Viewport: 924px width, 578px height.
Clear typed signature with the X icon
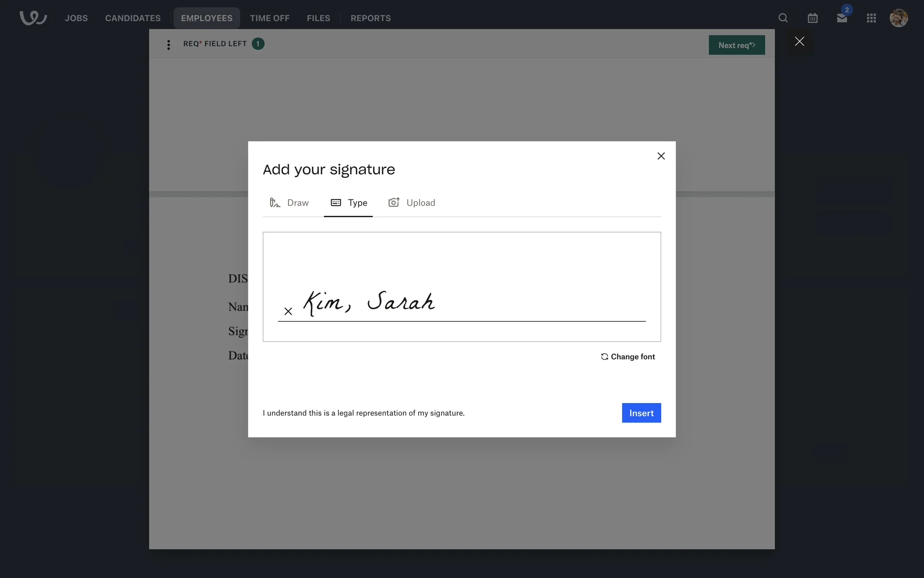point(288,311)
